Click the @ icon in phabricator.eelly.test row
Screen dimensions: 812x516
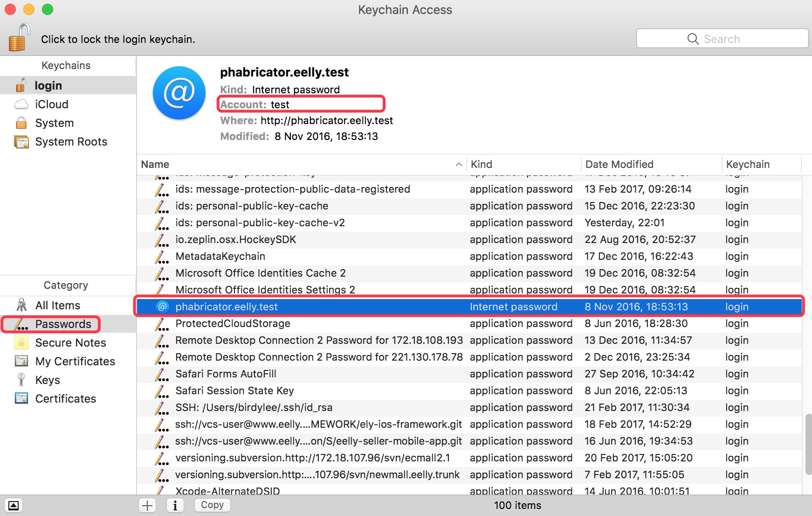[162, 307]
